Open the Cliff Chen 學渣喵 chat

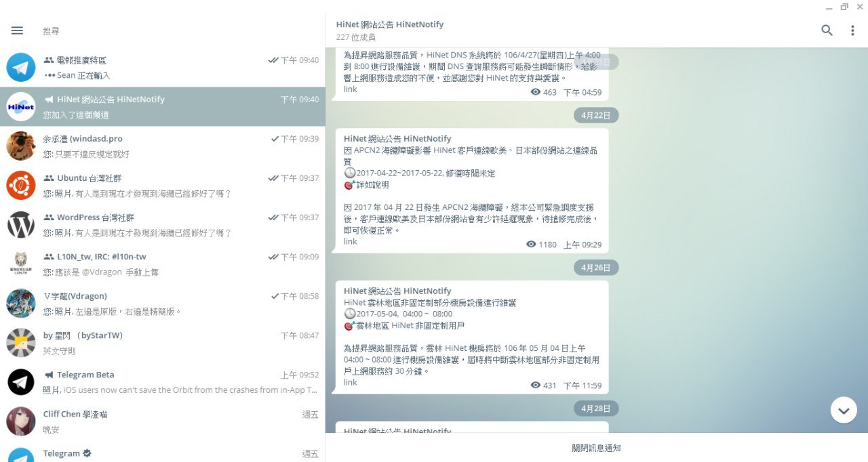pyautogui.click(x=163, y=421)
